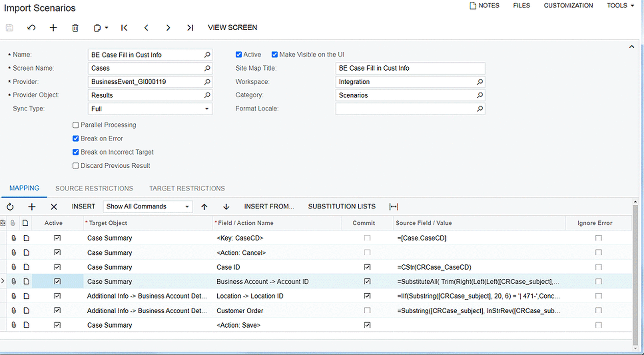The width and height of the screenshot is (644, 355).
Task: Switch to the Source Restrictions tab
Action: pos(94,188)
